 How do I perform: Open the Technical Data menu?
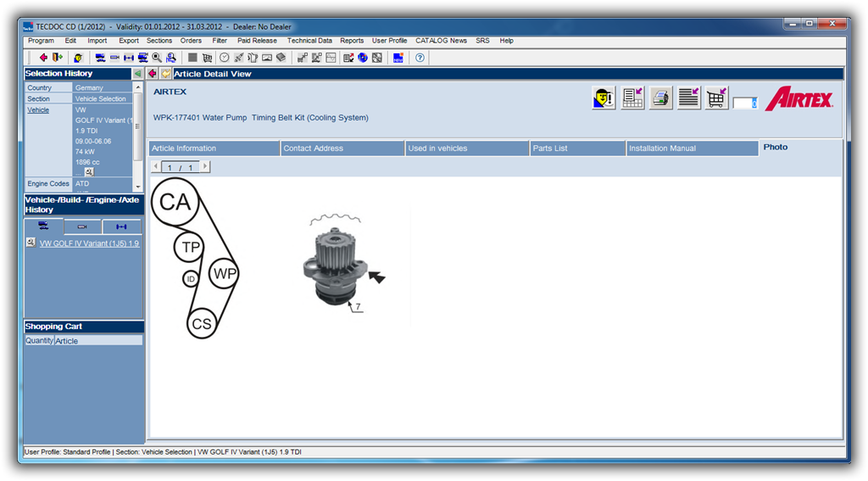coord(309,41)
